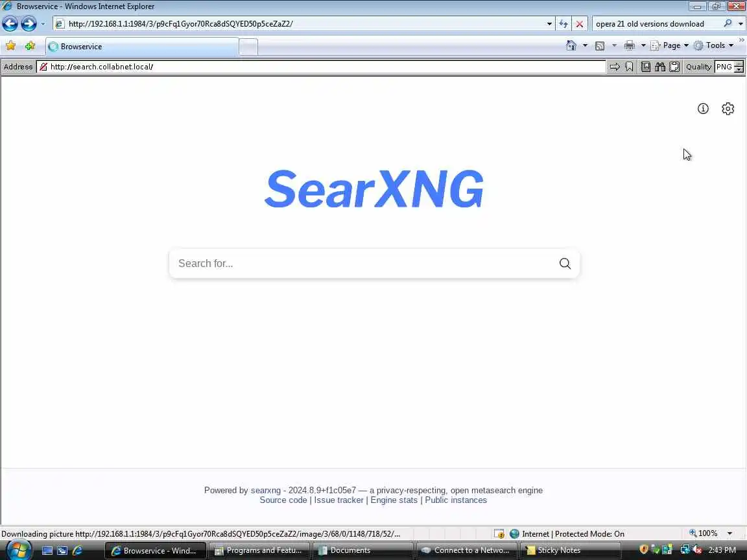This screenshot has width=747, height=560.
Task: Click the Home icon in command bar
Action: click(571, 45)
